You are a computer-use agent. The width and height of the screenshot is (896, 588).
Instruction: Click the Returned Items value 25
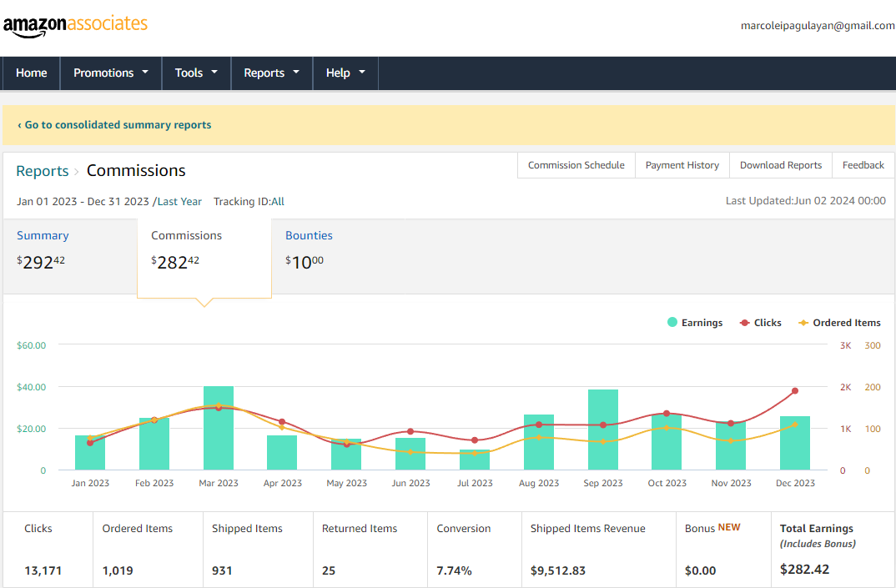click(x=329, y=570)
